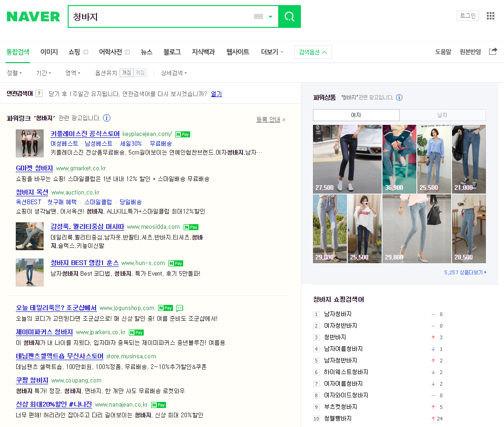
Task: Select the 통합검색 tab
Action: (x=18, y=52)
